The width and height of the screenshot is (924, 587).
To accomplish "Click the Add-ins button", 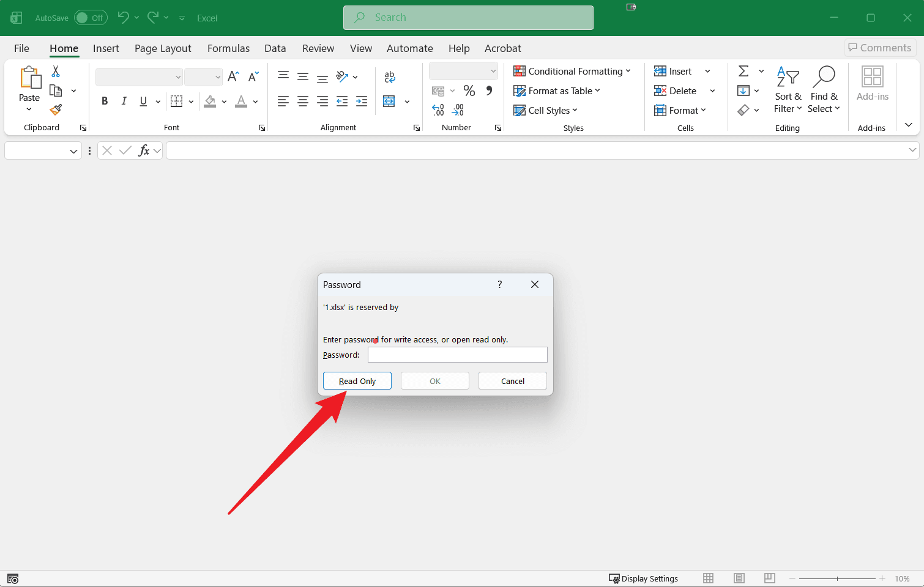I will coord(873,84).
